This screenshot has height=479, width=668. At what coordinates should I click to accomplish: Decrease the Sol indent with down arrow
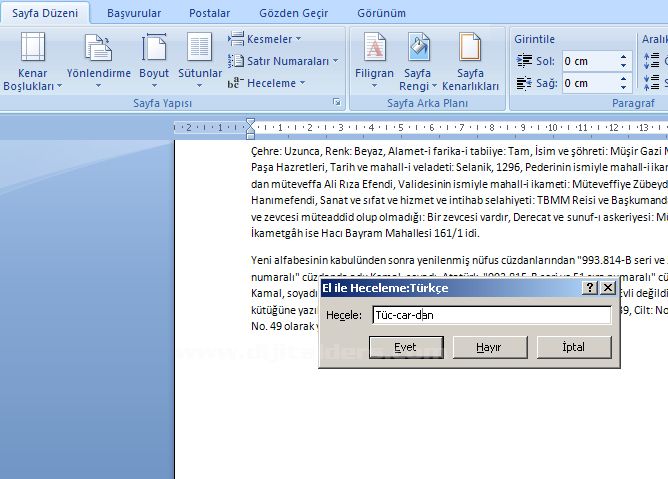point(624,66)
